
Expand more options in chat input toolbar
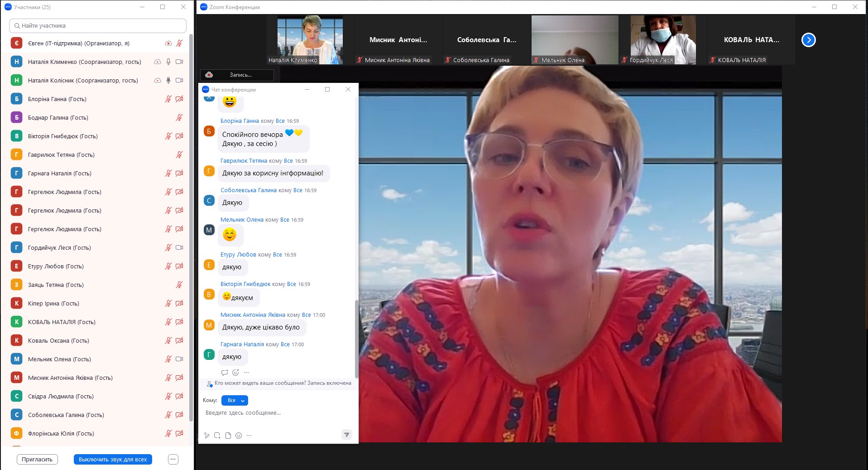point(249,436)
